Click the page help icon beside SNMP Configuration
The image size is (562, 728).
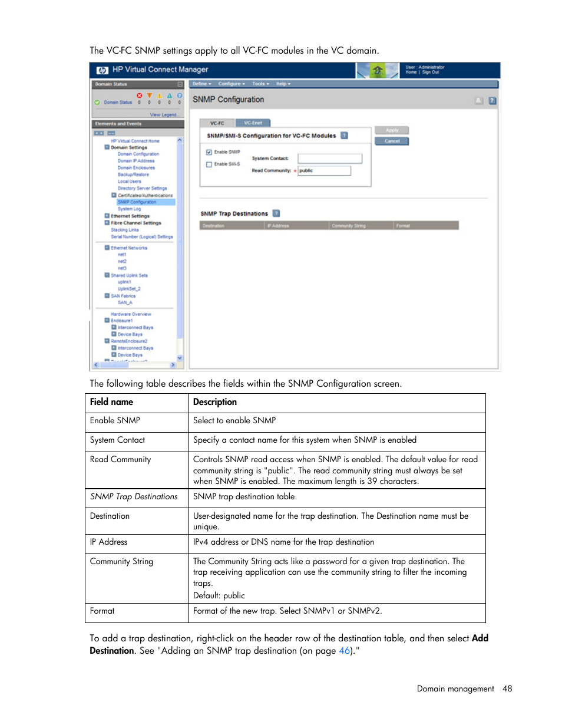[x=492, y=101]
